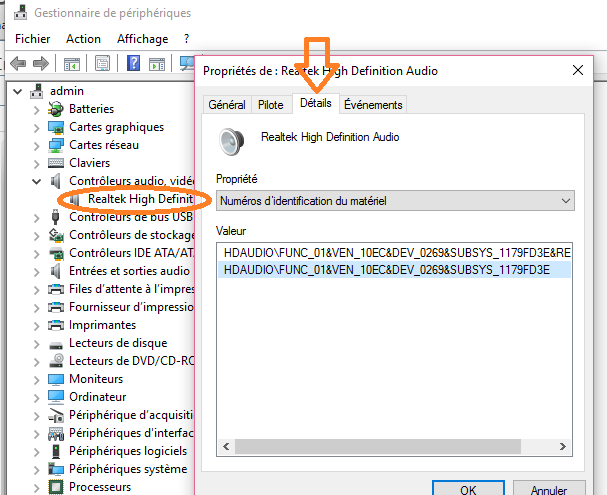607x495 pixels.
Task: Select the Realtek High Definition tree item
Action: [x=141, y=199]
